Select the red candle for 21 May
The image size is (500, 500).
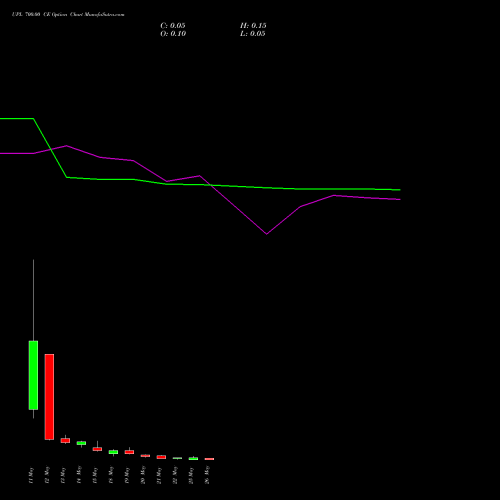[x=161, y=457]
